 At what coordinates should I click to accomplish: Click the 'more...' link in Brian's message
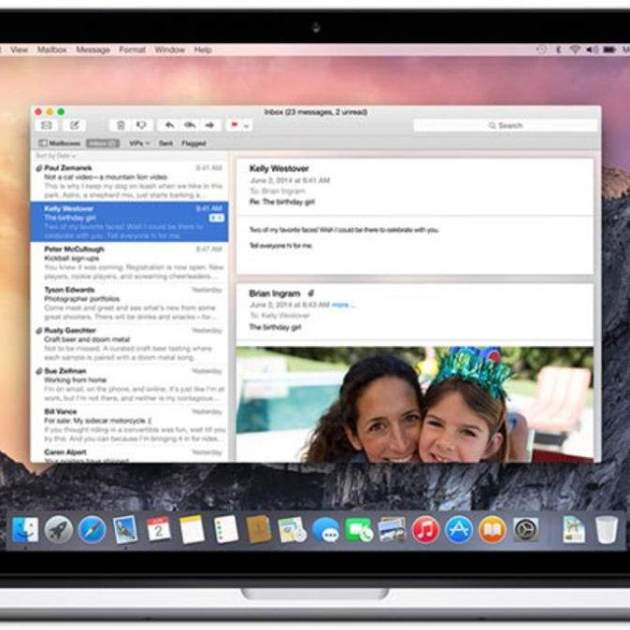(x=342, y=304)
